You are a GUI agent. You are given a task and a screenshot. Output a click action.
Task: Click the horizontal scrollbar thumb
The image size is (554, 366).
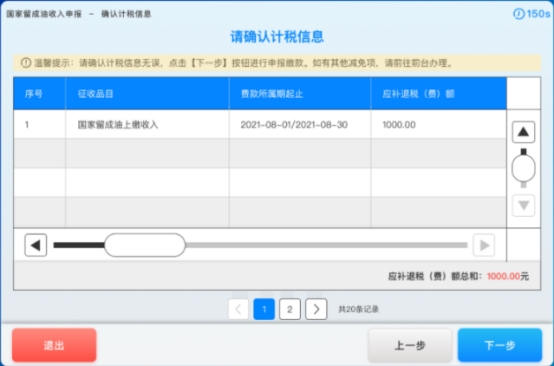(145, 245)
